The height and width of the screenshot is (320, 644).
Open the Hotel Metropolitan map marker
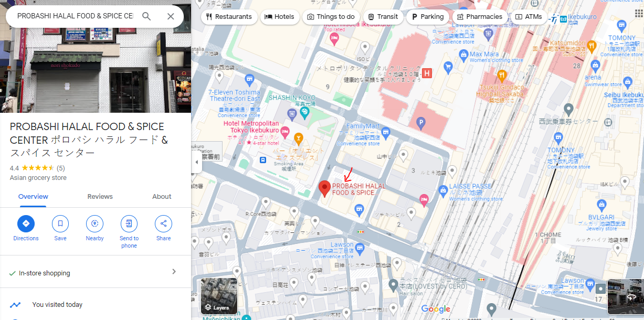286,131
